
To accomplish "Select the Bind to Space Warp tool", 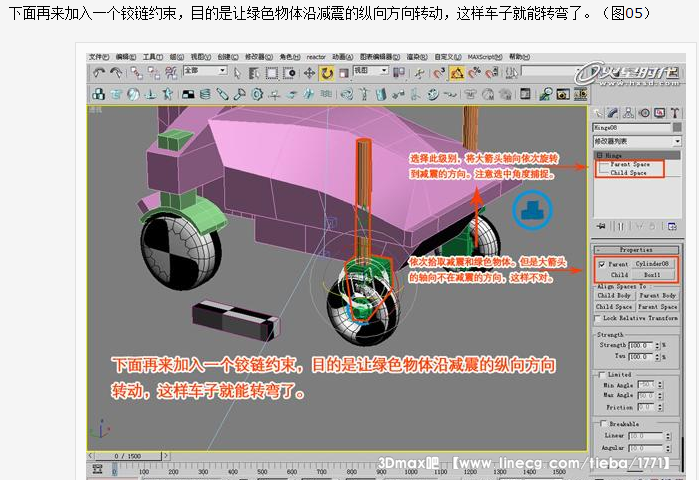I will 170,73.
